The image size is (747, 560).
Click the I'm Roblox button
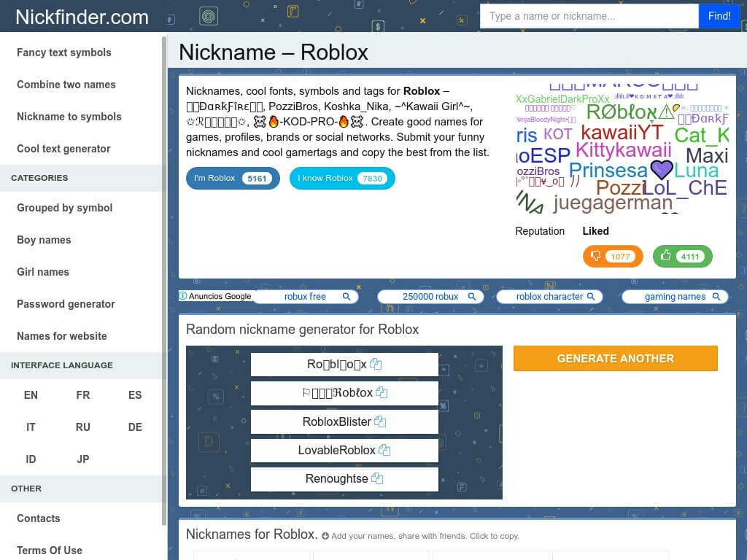(233, 178)
